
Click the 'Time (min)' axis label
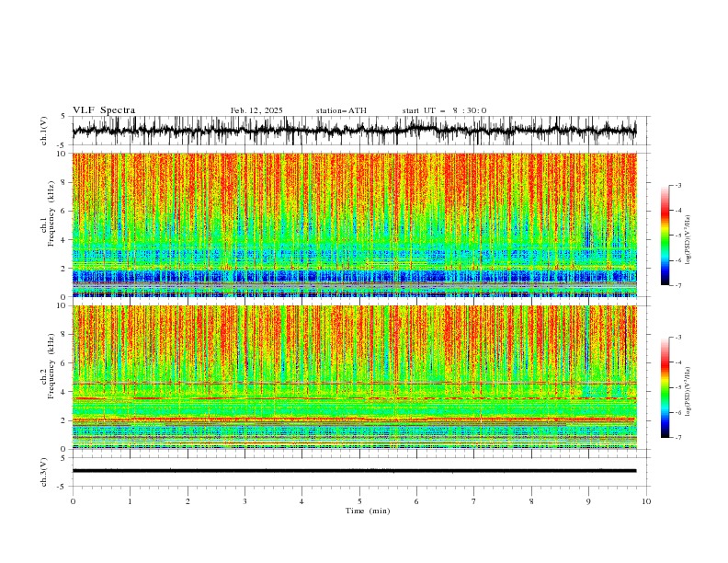point(368,511)
